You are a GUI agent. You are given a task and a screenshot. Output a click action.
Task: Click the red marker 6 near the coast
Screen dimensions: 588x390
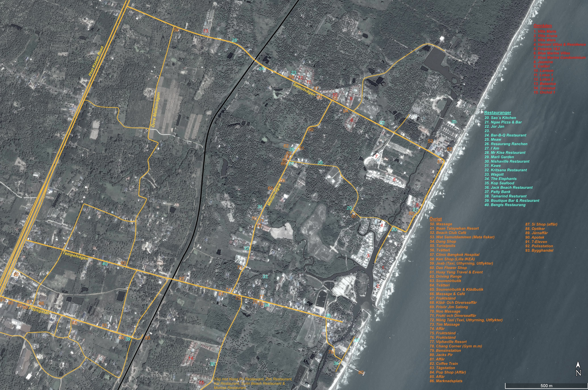point(394,180)
